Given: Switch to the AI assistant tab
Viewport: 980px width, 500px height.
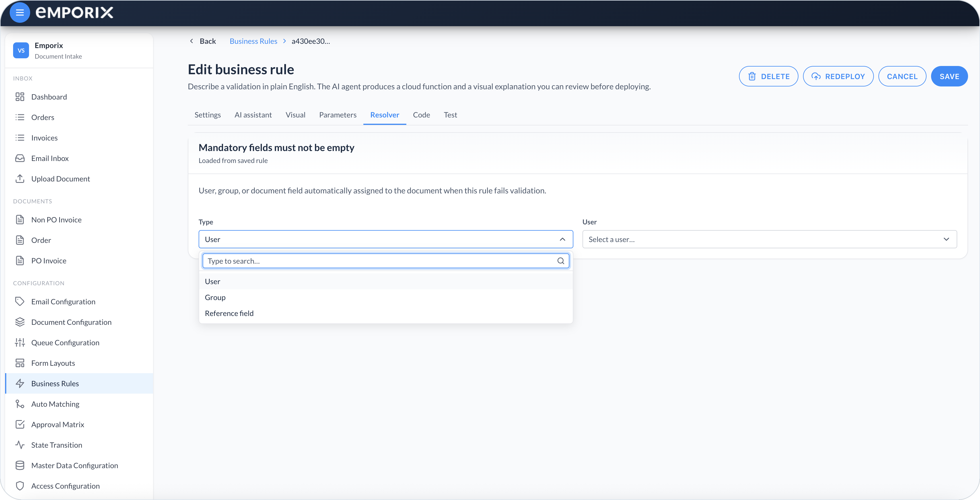Looking at the screenshot, I should [x=253, y=115].
